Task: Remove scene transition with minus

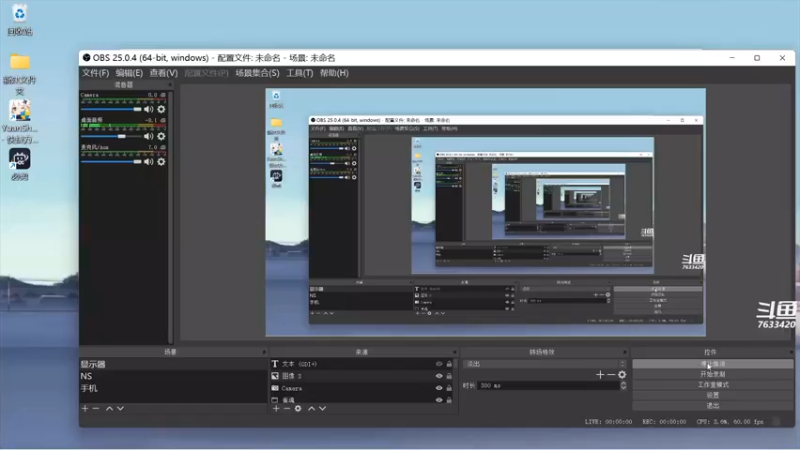Action: [611, 374]
